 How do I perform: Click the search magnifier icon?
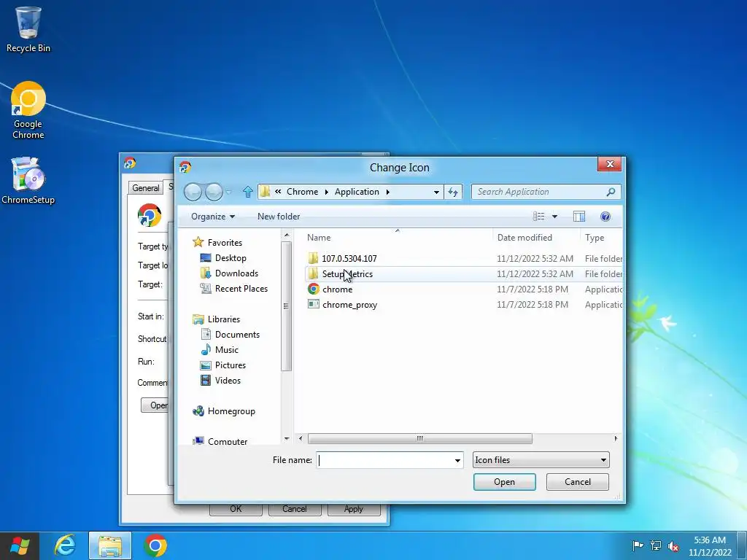pyautogui.click(x=611, y=192)
